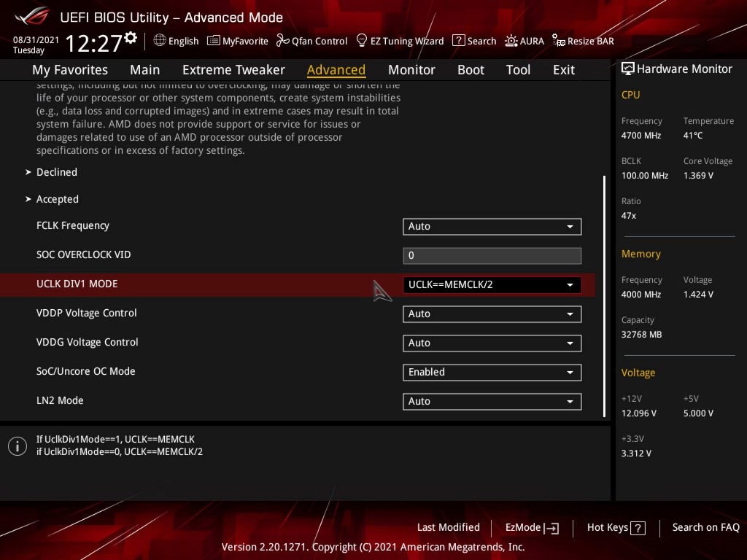Viewport: 747px width, 560px height.
Task: Open AURA lighting icon
Action: (x=511, y=41)
